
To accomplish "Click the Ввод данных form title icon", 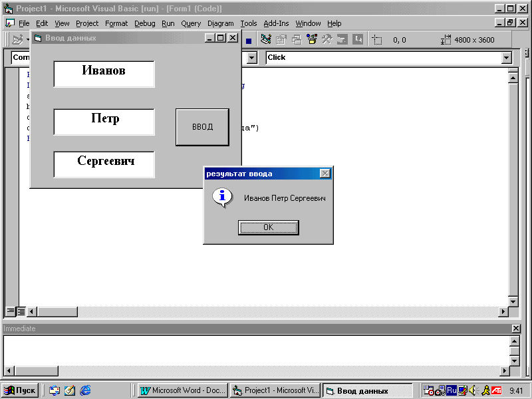I will point(38,38).
